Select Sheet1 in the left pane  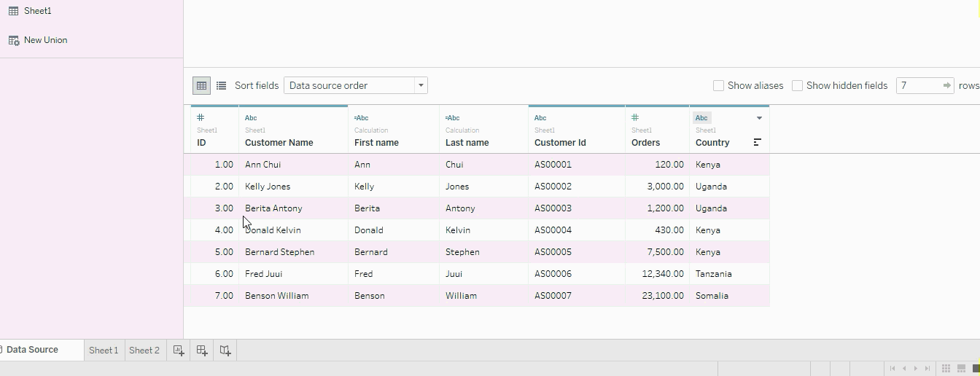point(38,11)
